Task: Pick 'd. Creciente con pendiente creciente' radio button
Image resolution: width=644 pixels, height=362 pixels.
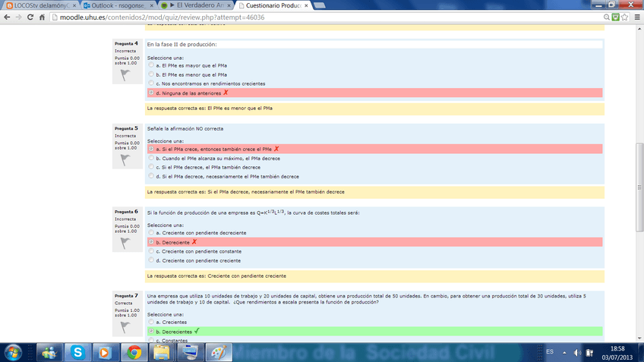Action: [x=150, y=260]
